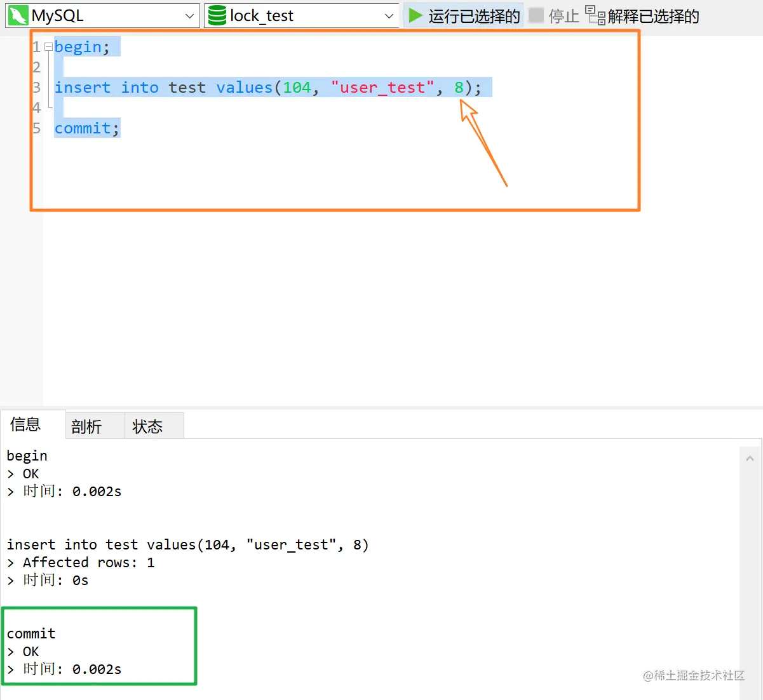This screenshot has width=763, height=700.
Task: Click the 'begin' line in the output
Action: click(27, 455)
